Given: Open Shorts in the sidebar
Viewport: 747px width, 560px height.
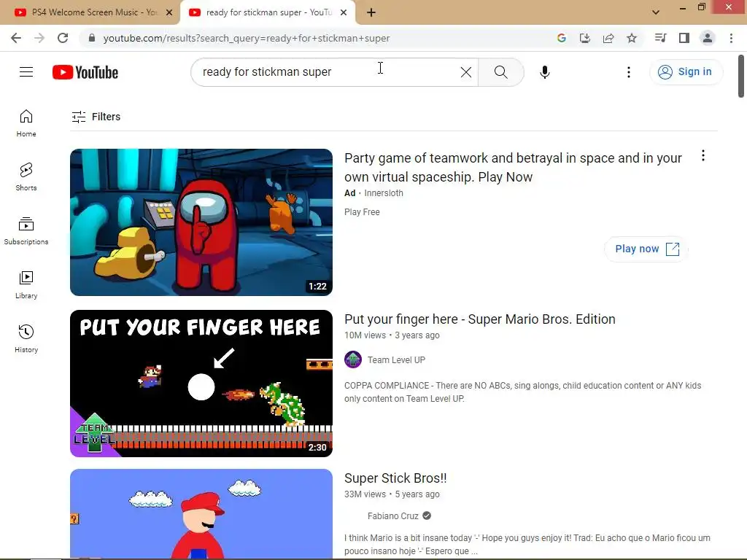Looking at the screenshot, I should click(x=26, y=177).
